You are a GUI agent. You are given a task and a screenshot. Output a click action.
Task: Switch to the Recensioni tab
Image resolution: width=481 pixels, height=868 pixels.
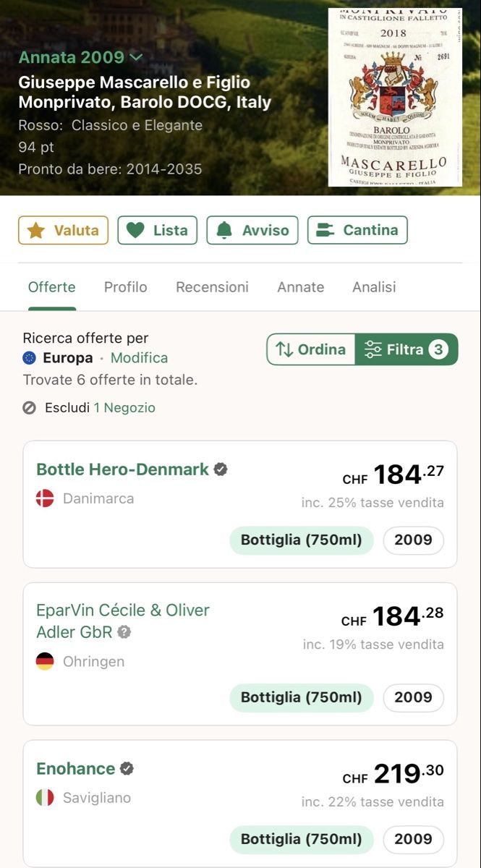(x=212, y=287)
